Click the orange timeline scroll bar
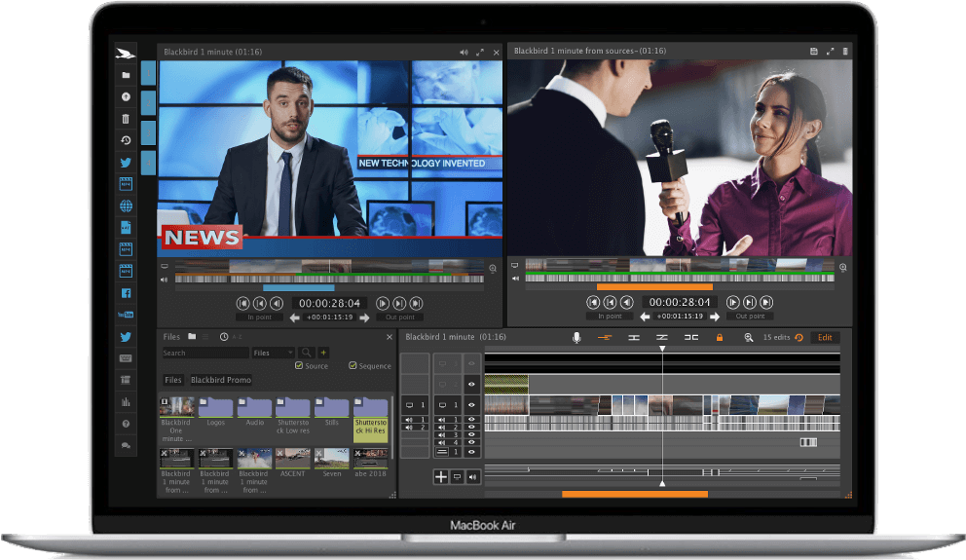The height and width of the screenshot is (560, 966). pos(635,494)
